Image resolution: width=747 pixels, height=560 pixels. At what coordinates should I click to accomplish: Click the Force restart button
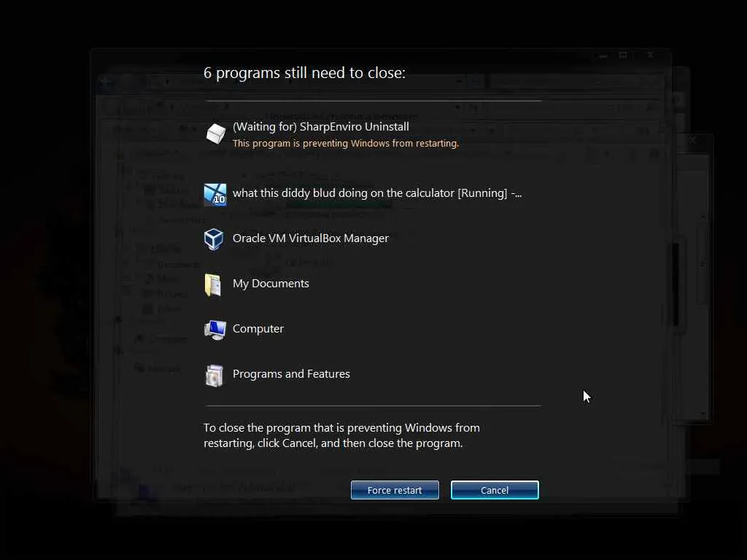coord(395,490)
